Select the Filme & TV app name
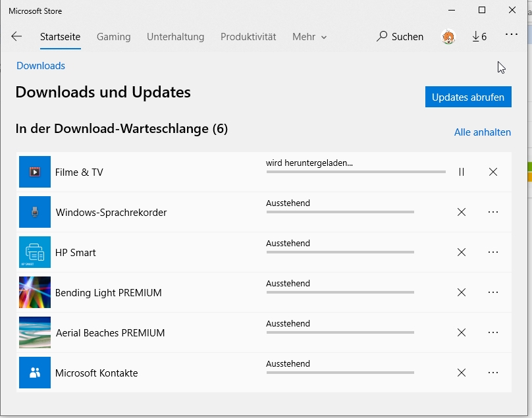The height and width of the screenshot is (418, 532). [x=79, y=172]
